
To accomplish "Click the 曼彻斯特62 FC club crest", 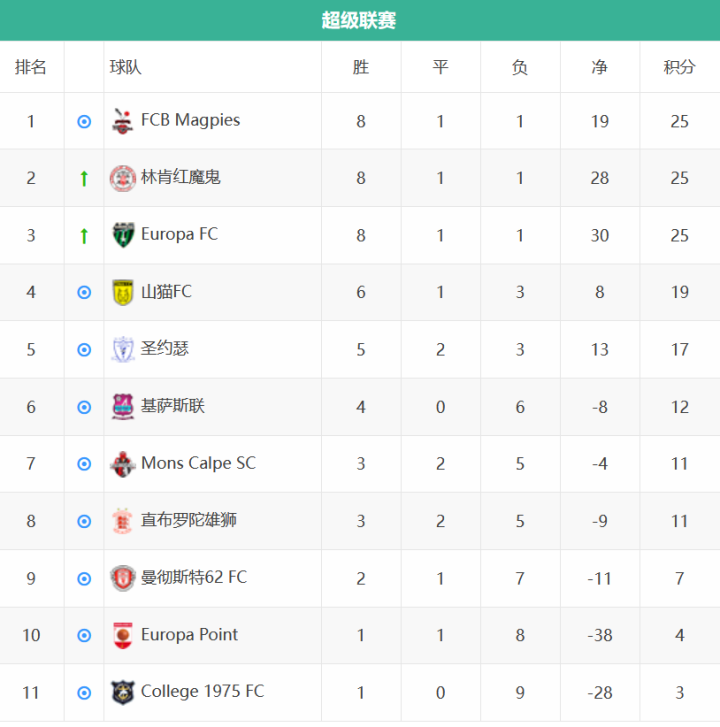I will click(123, 578).
